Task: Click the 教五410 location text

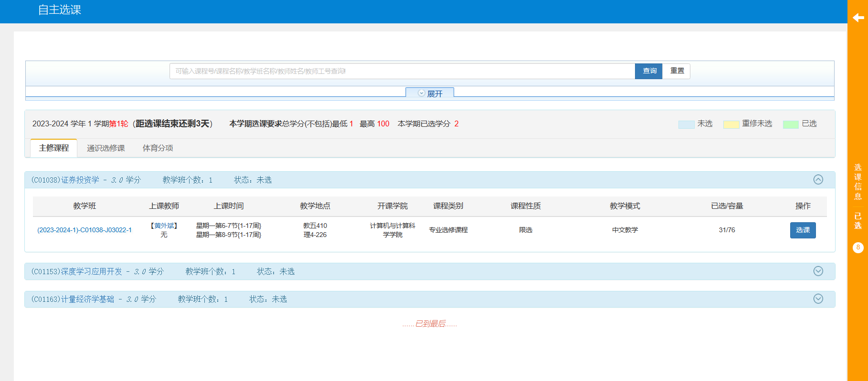Action: (x=315, y=226)
